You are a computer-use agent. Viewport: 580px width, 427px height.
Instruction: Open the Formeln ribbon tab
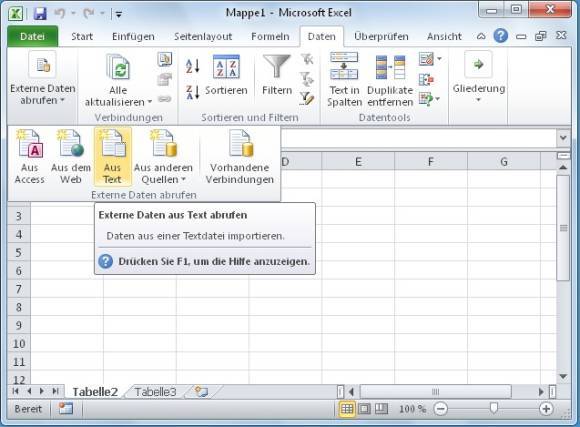point(270,37)
